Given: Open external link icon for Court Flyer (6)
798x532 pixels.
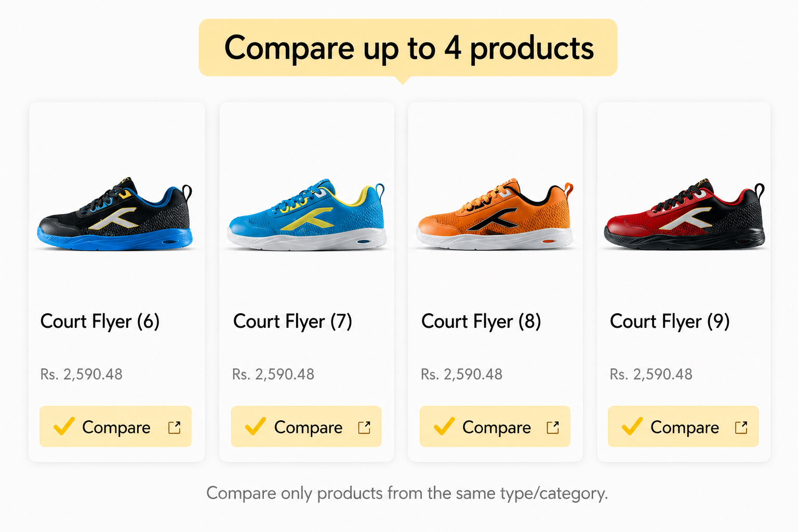Looking at the screenshot, I should click(175, 428).
